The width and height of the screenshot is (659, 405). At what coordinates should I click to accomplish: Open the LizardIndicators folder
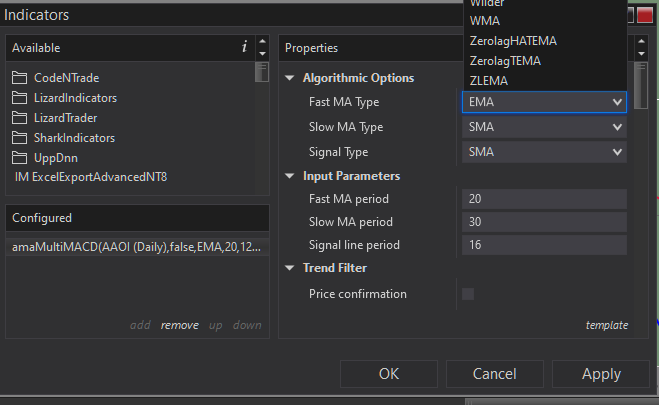tap(64, 98)
